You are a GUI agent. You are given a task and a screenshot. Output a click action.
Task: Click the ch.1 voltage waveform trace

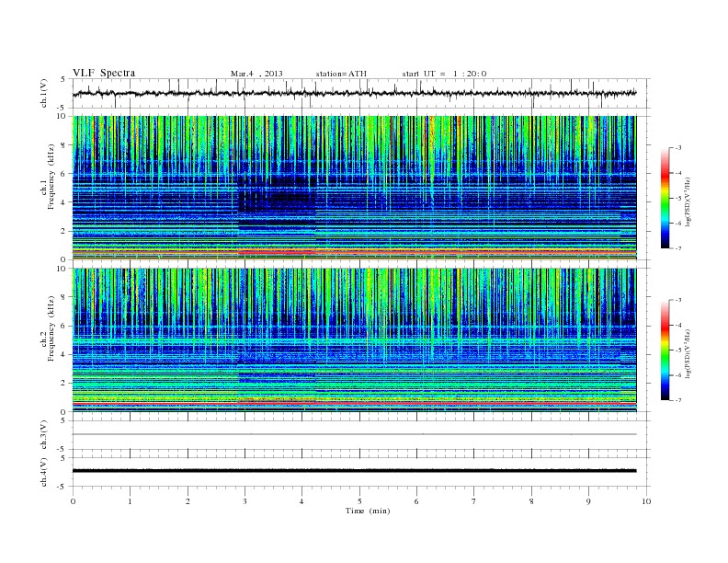point(354,93)
